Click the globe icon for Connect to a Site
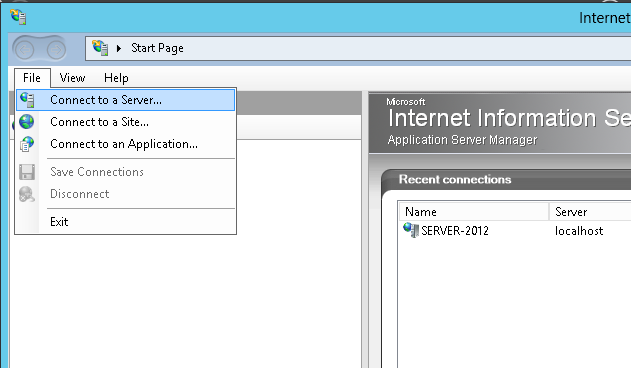631x368 pixels. click(x=27, y=122)
